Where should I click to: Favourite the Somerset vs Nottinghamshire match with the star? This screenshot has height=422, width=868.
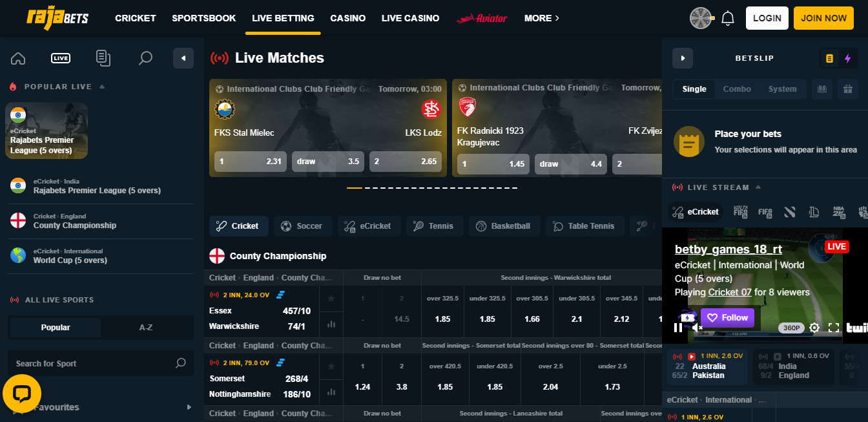coord(331,366)
